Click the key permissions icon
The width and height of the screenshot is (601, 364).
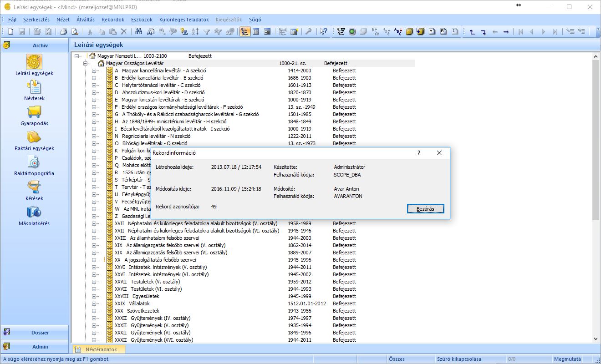click(x=308, y=32)
